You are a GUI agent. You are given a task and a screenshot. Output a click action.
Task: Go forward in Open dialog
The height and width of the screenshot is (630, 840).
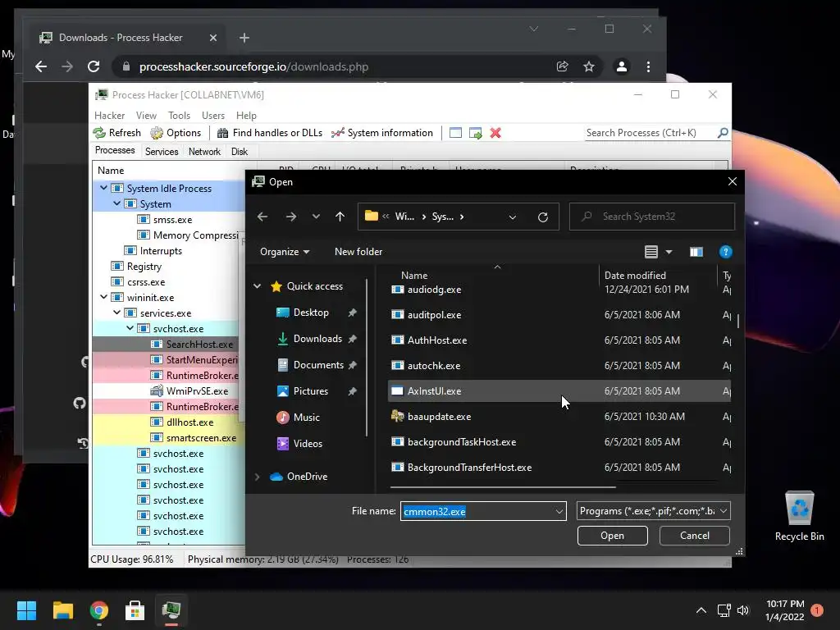click(x=291, y=217)
